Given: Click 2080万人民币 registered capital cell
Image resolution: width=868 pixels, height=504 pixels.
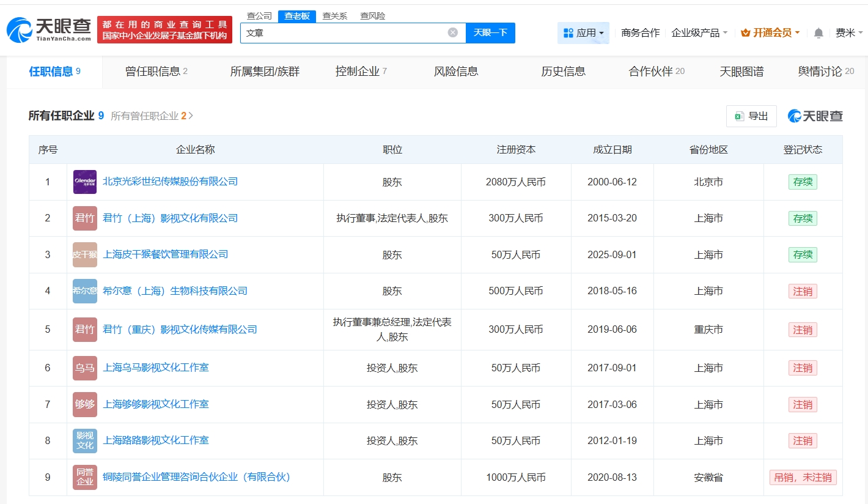Looking at the screenshot, I should pyautogui.click(x=516, y=182).
